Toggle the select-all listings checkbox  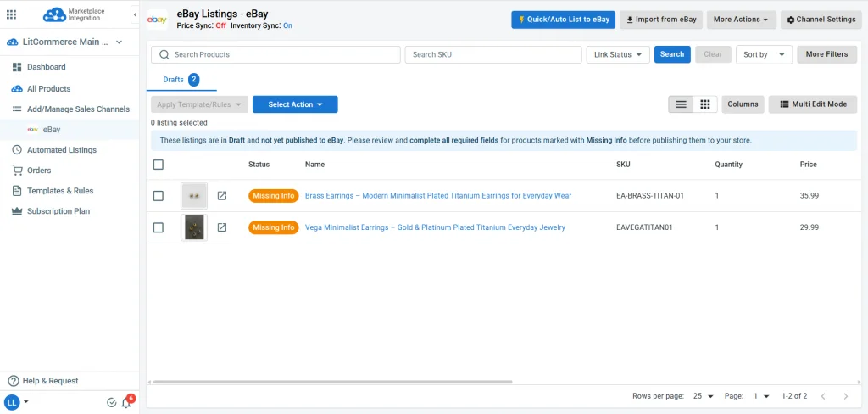tap(159, 164)
